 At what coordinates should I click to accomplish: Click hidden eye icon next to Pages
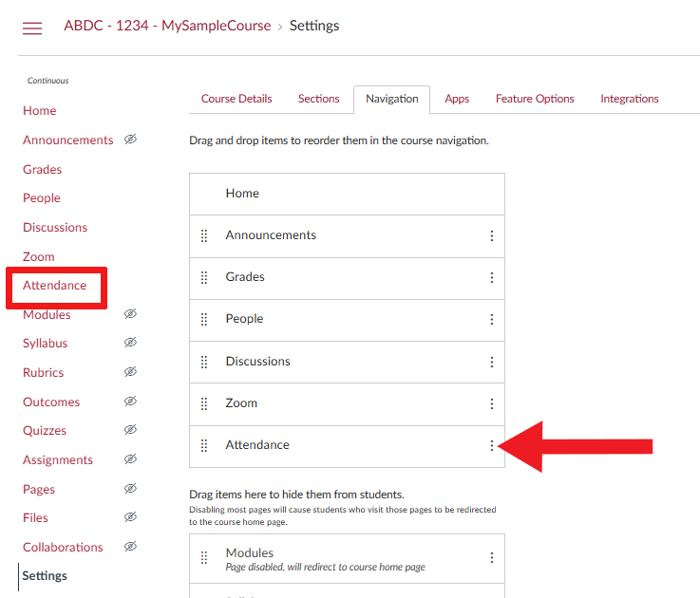click(x=130, y=489)
